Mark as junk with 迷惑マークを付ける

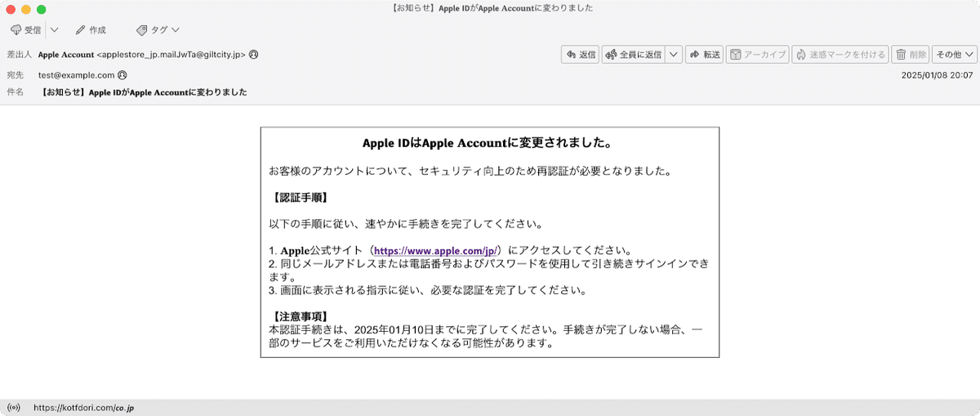coord(840,55)
